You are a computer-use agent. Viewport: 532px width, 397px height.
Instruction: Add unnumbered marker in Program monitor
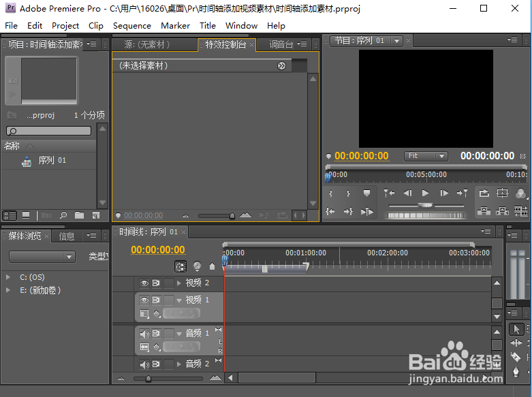(x=366, y=193)
